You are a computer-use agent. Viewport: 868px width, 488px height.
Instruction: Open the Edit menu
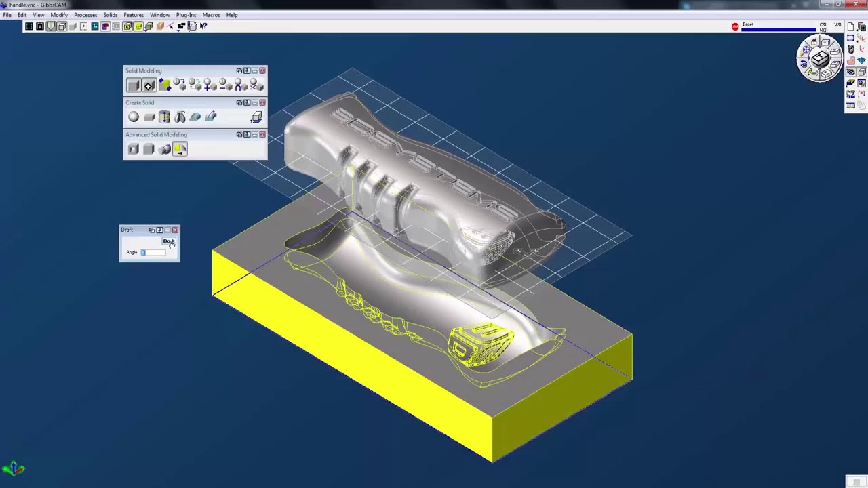click(22, 15)
